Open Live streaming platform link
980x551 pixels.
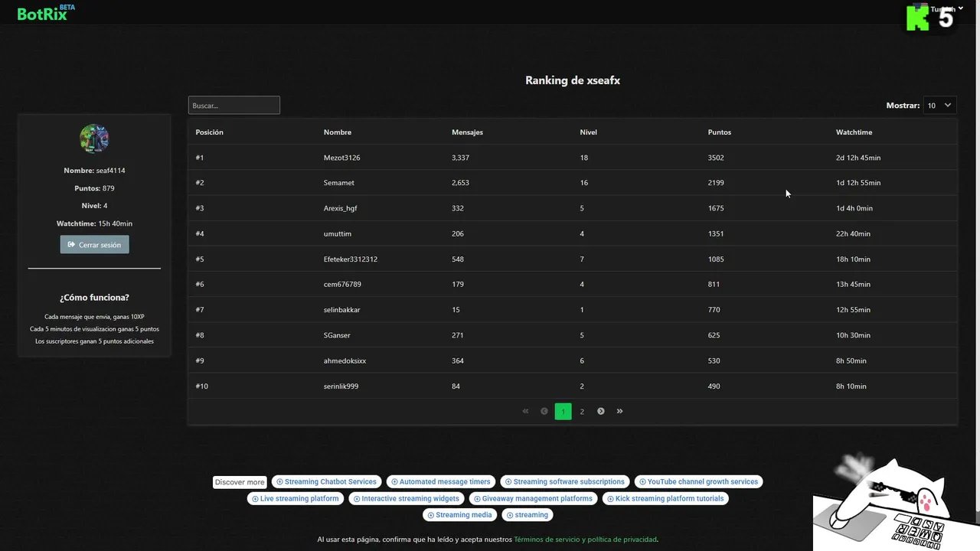pos(296,499)
